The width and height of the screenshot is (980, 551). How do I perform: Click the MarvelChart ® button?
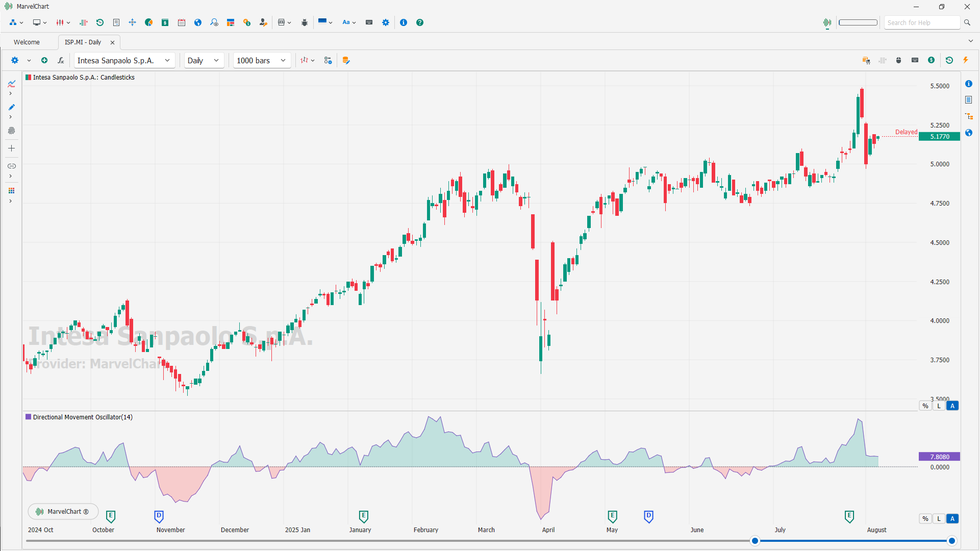coord(63,512)
